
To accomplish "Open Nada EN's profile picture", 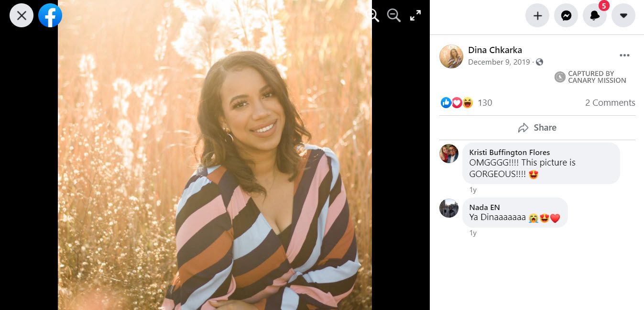I will (x=448, y=208).
